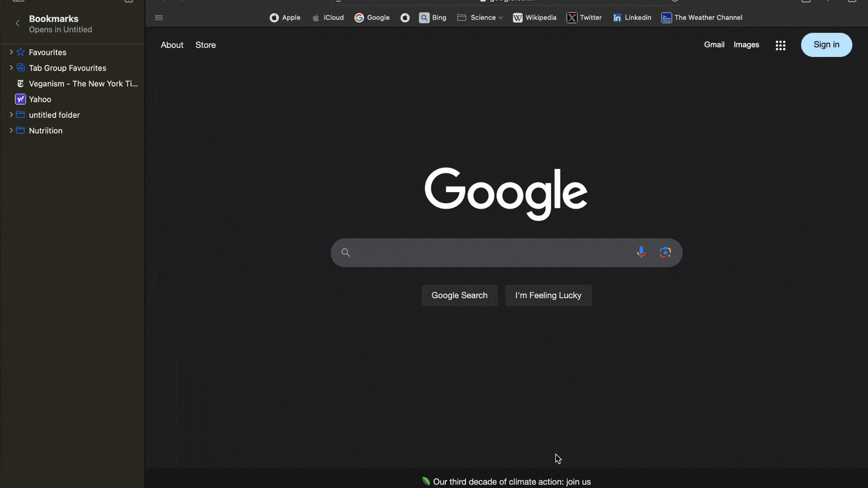Go to Gmail from the Google page
Screen dimensions: 868x488
tap(714, 45)
